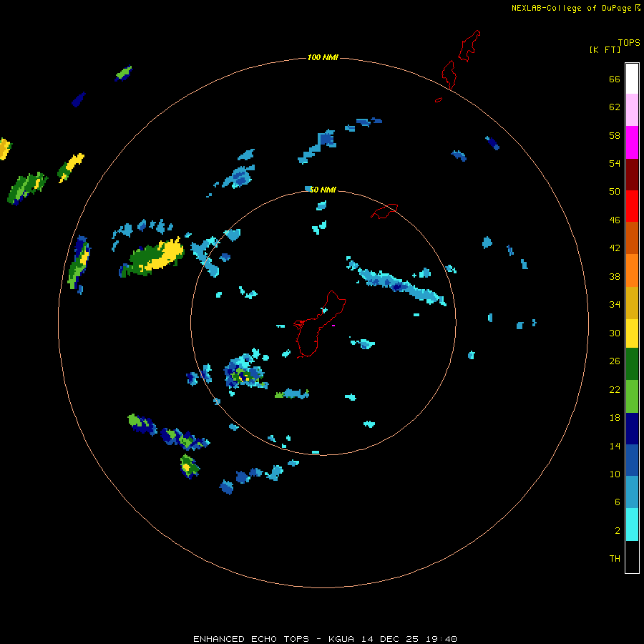The width and height of the screenshot is (644, 644).
Task: Click the 38 legend value
Action: [x=615, y=276]
